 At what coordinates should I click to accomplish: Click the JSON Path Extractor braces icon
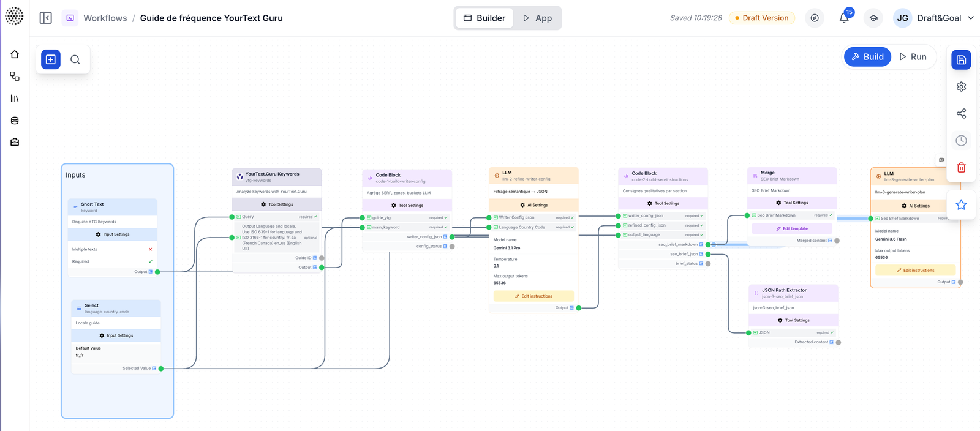pos(756,293)
